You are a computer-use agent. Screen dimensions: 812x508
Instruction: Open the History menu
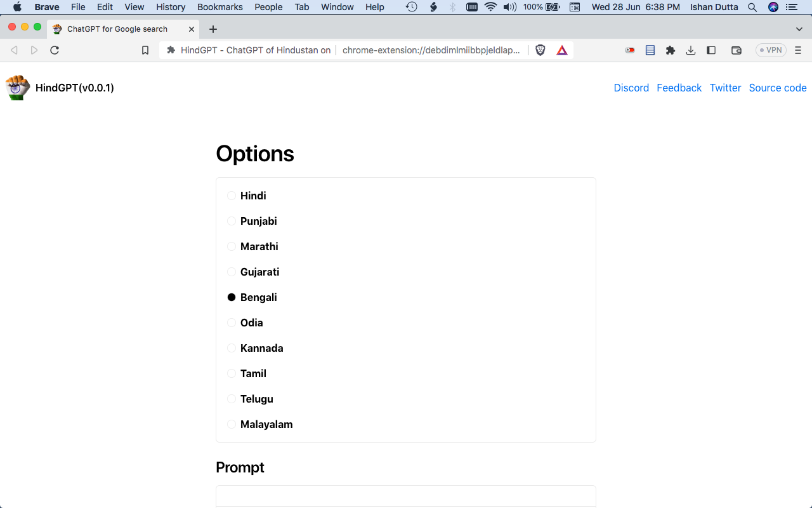click(x=171, y=7)
